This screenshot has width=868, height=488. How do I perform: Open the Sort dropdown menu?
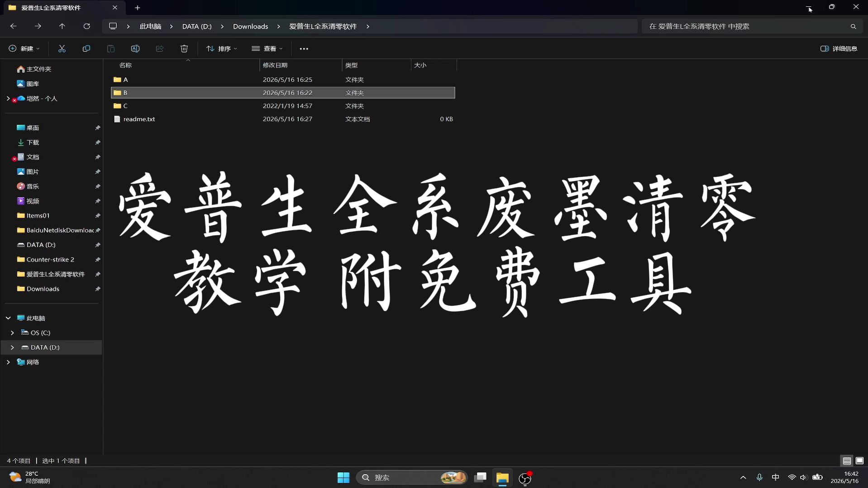222,48
